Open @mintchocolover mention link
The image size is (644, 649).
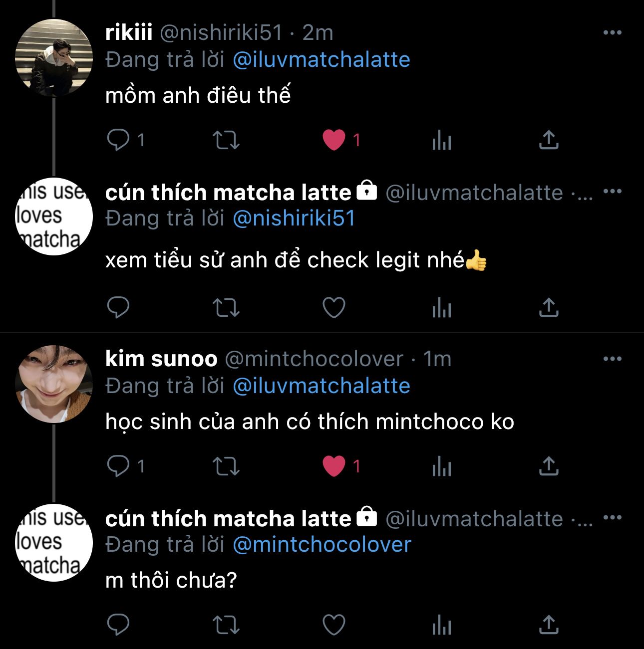(x=322, y=544)
